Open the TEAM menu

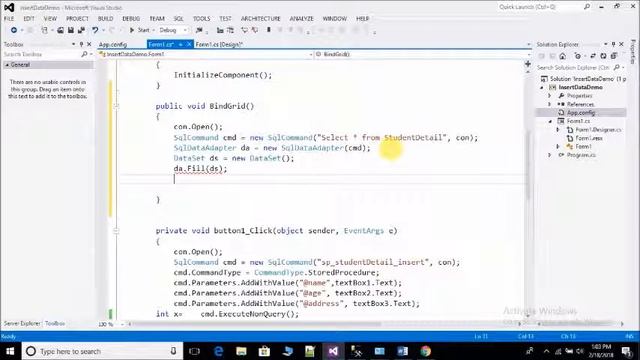pyautogui.click(x=157, y=19)
